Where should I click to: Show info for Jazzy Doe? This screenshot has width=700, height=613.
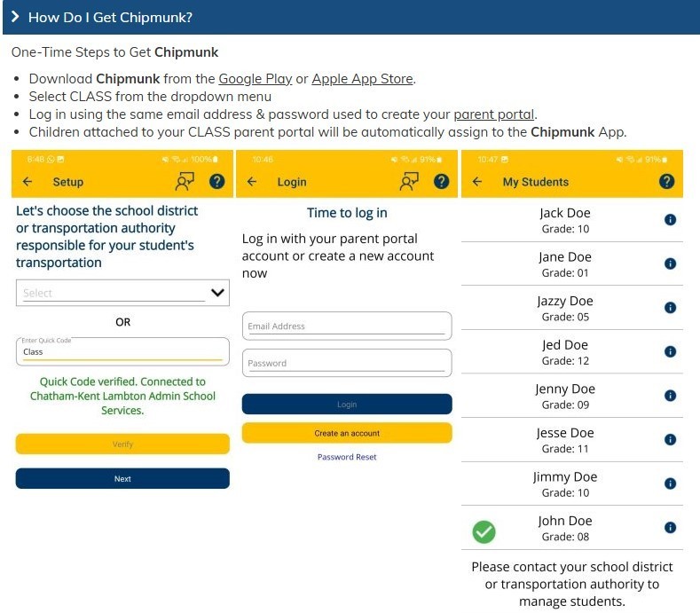[x=670, y=308]
